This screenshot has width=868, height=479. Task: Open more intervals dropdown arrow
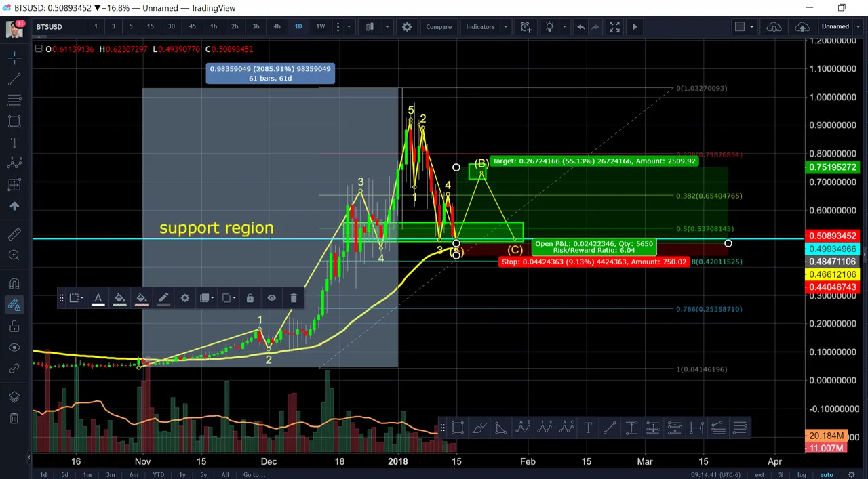(349, 27)
